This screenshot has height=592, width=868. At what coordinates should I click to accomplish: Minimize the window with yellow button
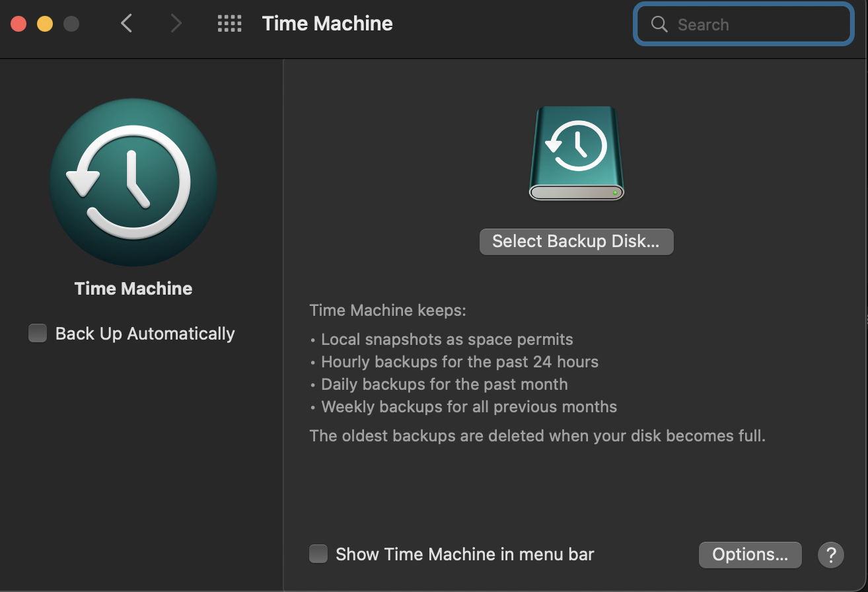click(x=45, y=24)
